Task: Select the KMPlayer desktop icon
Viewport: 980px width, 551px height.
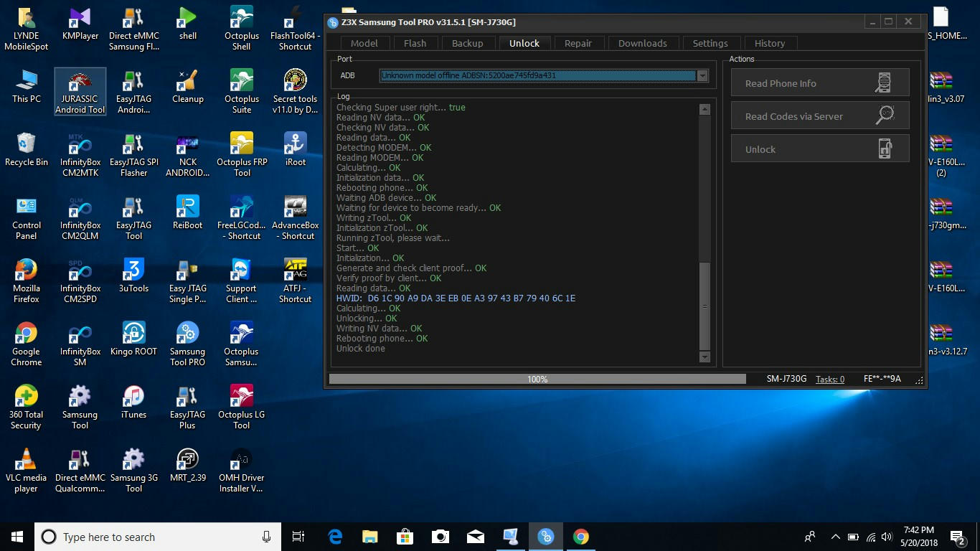Action: tap(80, 24)
